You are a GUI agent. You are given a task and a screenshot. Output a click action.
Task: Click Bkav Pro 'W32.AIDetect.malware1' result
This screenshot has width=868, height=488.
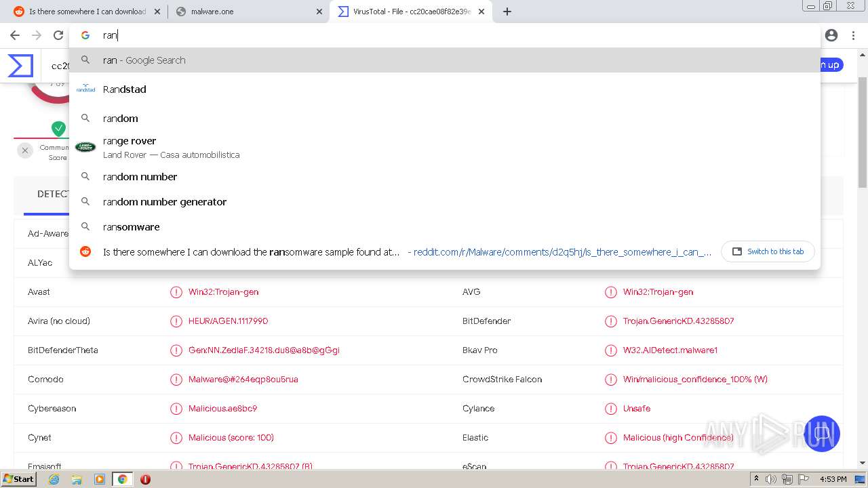point(670,350)
